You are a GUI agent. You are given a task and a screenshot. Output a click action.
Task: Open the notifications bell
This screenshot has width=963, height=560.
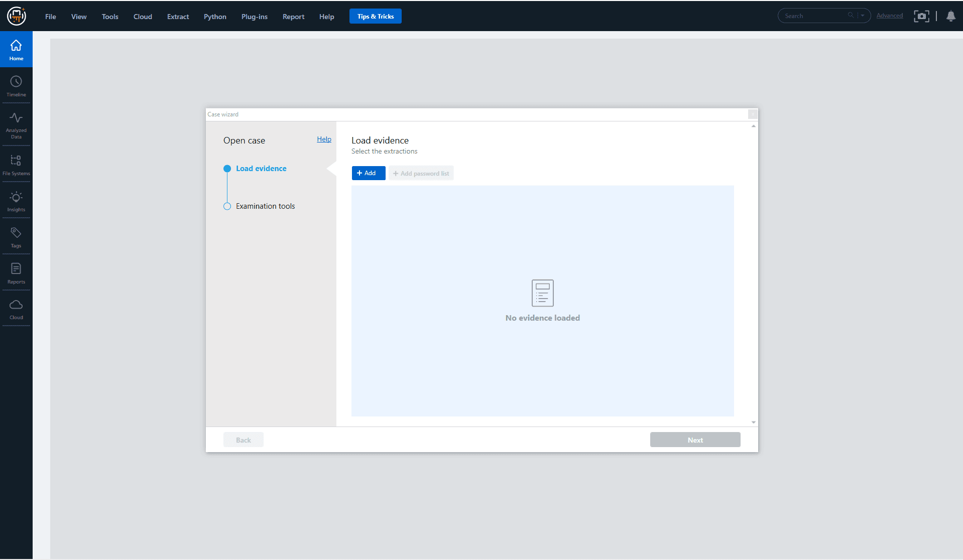[x=950, y=16]
